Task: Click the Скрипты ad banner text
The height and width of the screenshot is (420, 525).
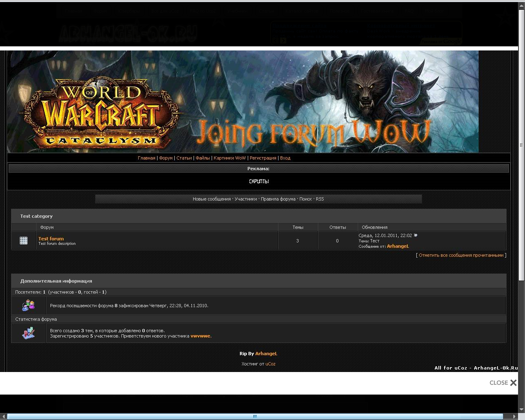Action: (259, 181)
